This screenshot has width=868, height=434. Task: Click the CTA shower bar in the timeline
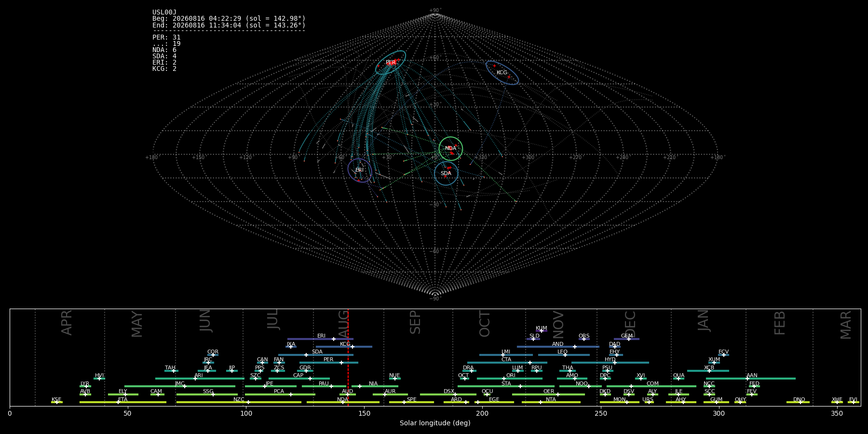(507, 363)
